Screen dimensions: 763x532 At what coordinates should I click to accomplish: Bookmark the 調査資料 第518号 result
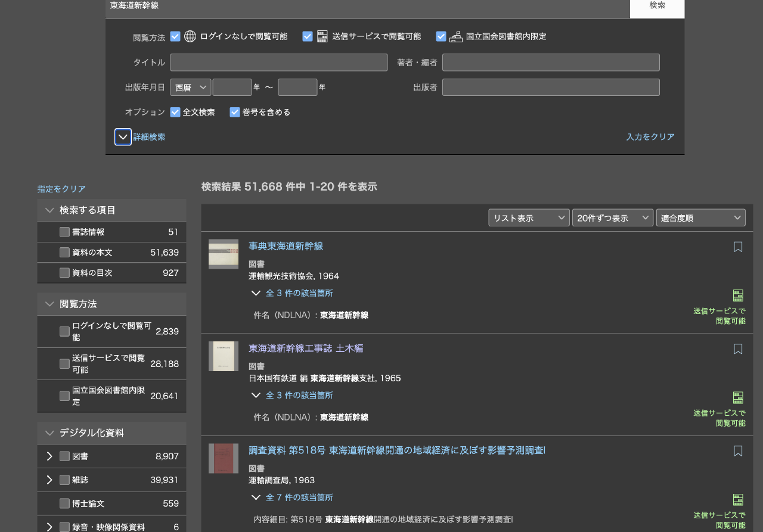tap(738, 451)
